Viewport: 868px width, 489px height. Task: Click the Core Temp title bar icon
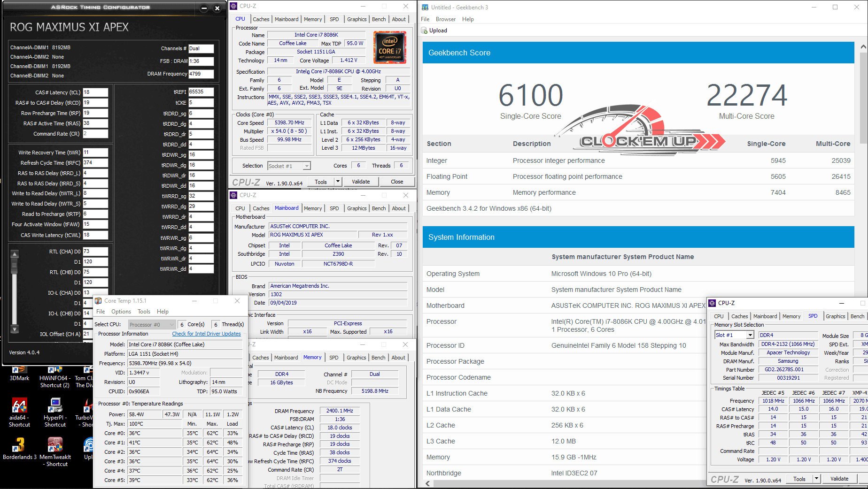[x=98, y=301]
